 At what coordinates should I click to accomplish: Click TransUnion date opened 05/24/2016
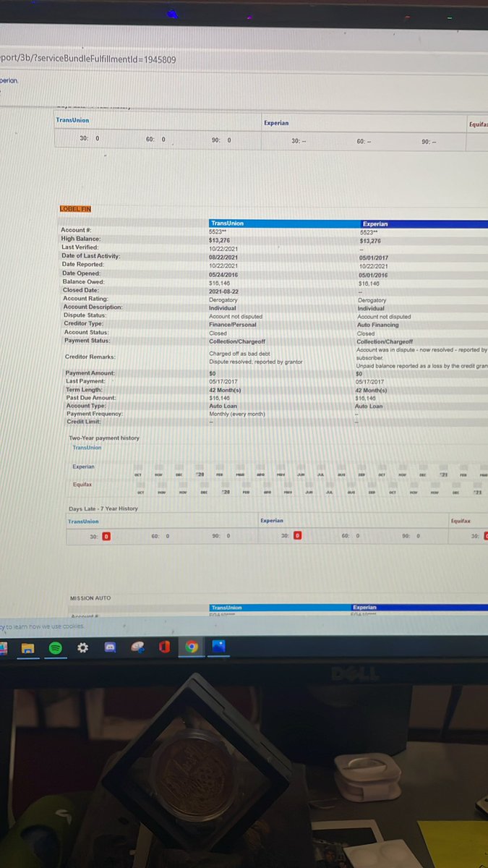223,275
